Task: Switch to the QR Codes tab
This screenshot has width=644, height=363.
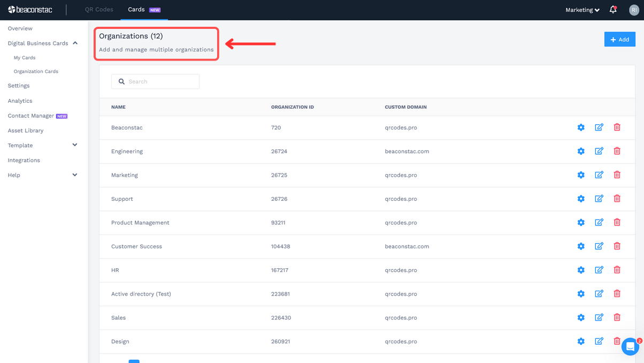Action: click(99, 10)
